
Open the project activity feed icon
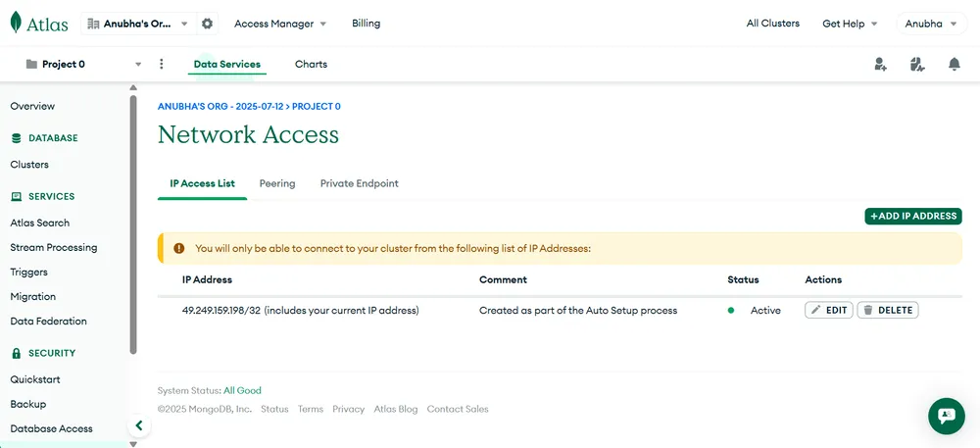(916, 65)
